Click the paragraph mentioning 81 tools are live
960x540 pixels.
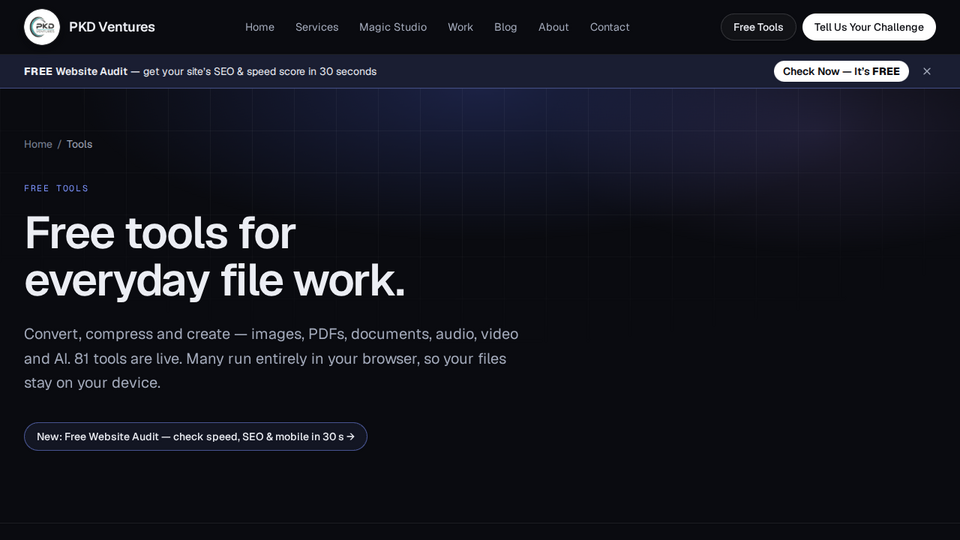(x=271, y=358)
